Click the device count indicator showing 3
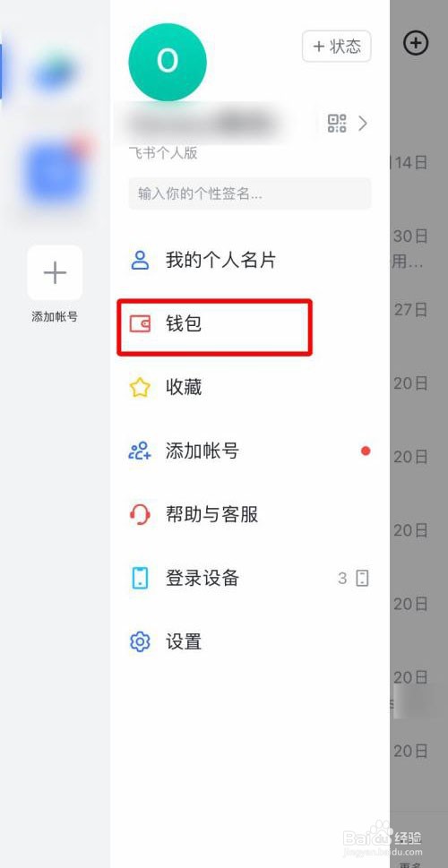This screenshot has height=868, width=448. point(353,579)
